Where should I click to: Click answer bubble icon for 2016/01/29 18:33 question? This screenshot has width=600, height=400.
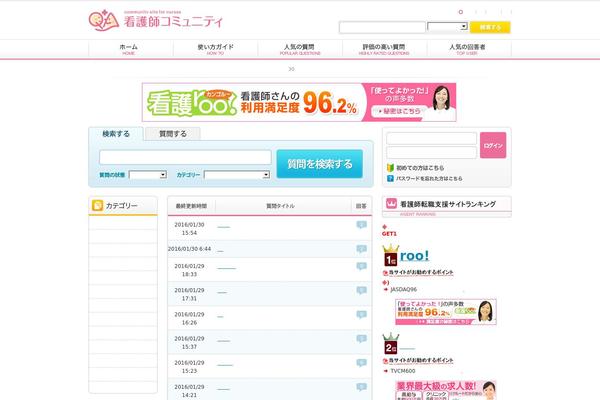click(x=361, y=267)
